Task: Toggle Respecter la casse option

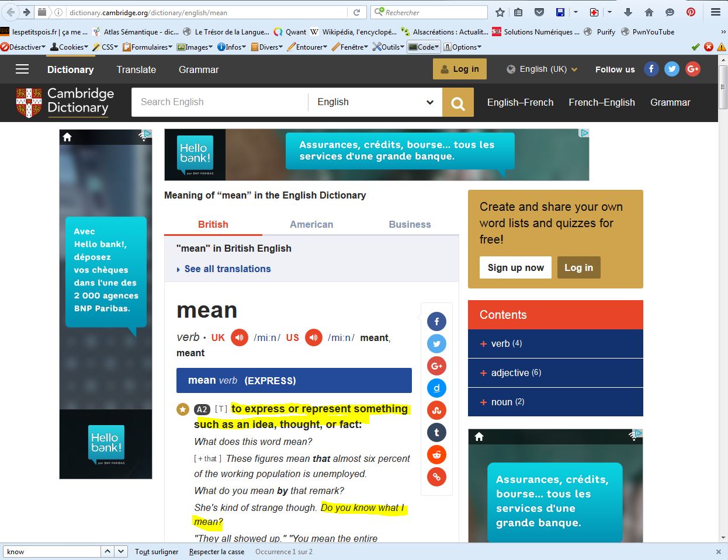Action: [x=216, y=552]
